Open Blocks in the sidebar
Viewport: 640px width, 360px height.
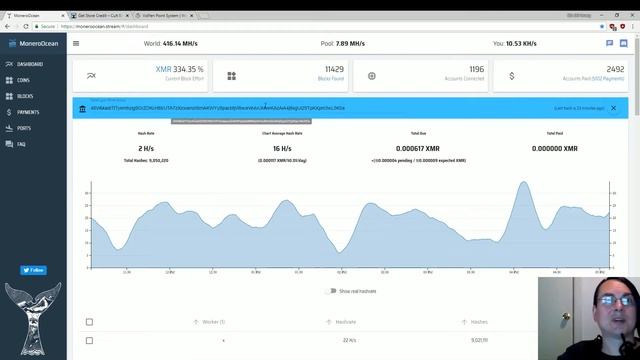(25, 96)
